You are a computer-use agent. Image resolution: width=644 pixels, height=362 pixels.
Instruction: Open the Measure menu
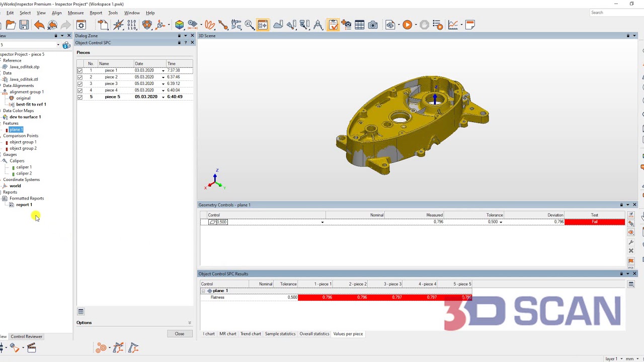point(75,13)
